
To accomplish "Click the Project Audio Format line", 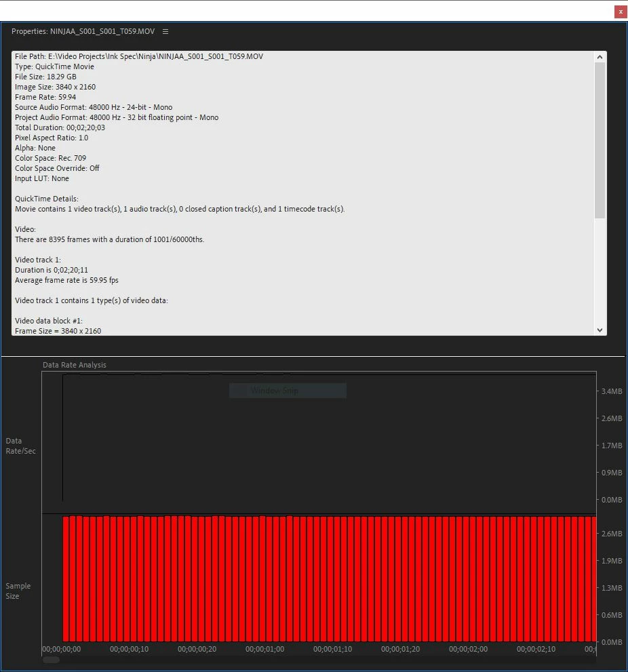I will point(117,117).
